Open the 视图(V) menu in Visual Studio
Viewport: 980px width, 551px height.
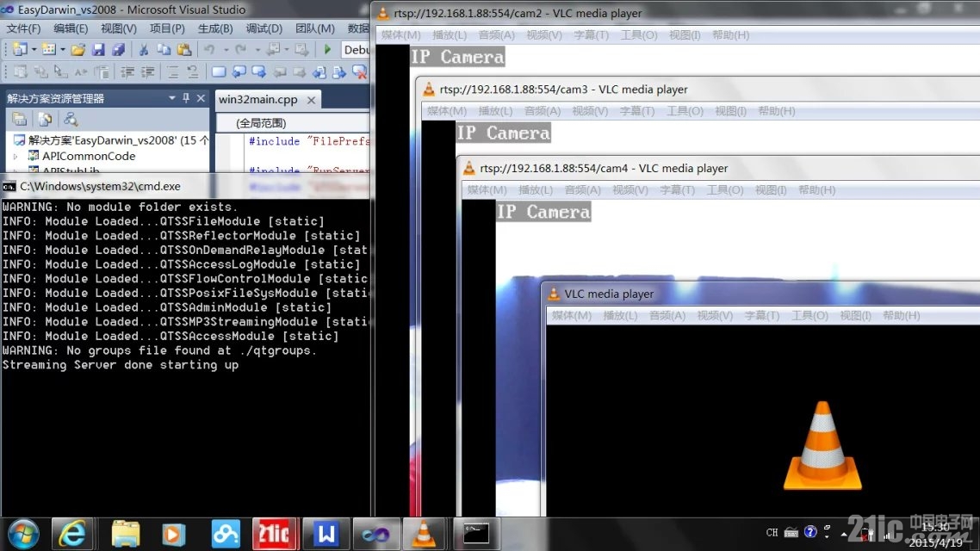coord(119,28)
